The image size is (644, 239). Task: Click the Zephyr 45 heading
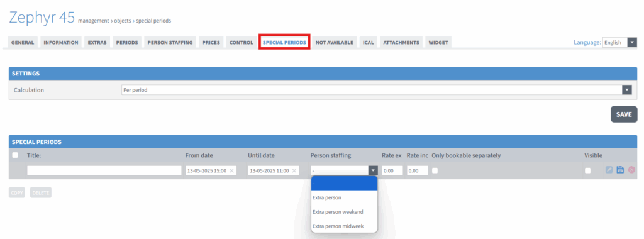(42, 18)
